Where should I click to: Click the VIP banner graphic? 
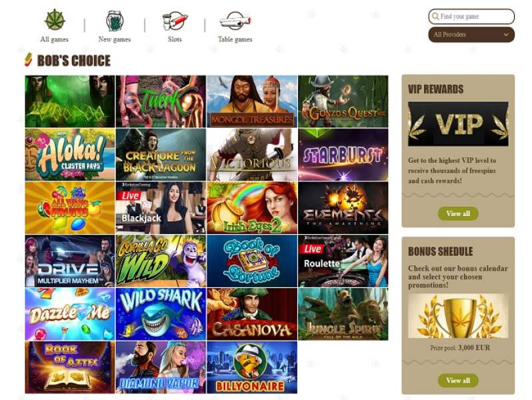[x=458, y=124]
